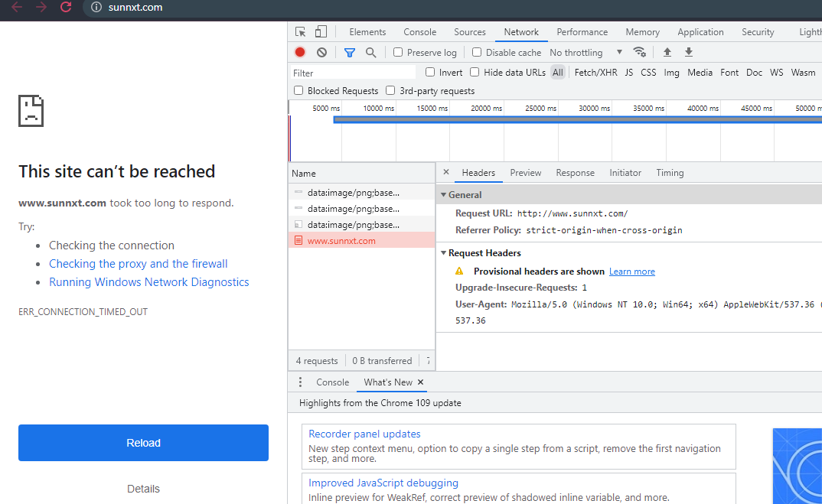Select the Network panel tab

point(521,32)
